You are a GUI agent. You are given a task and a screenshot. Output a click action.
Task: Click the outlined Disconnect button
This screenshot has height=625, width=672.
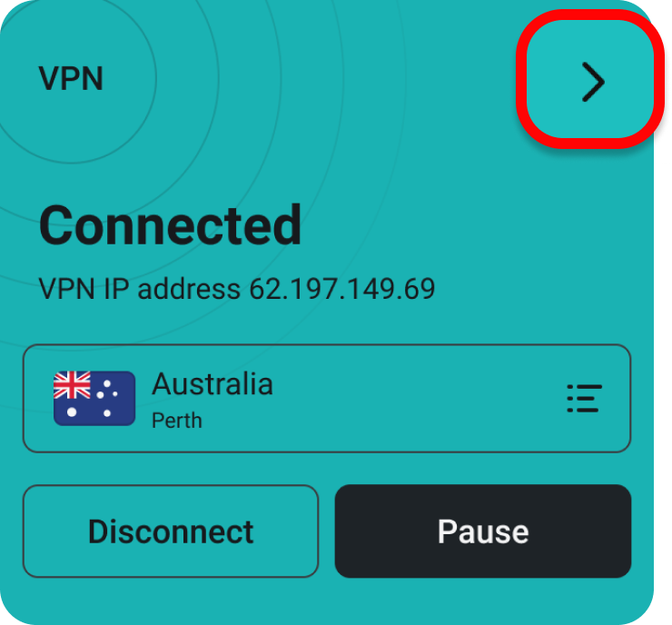(171, 531)
